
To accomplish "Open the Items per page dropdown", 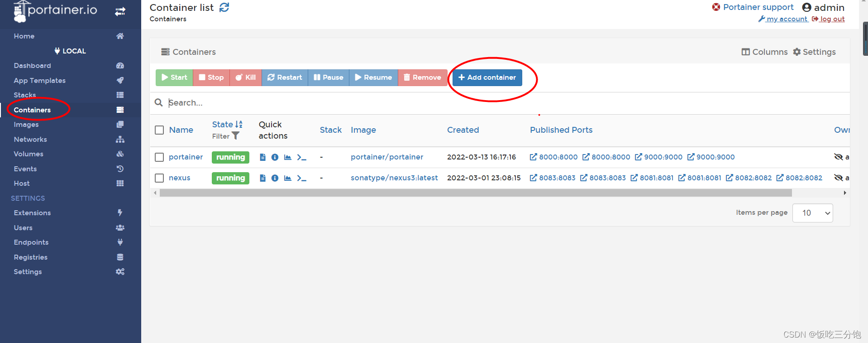I will click(x=813, y=213).
